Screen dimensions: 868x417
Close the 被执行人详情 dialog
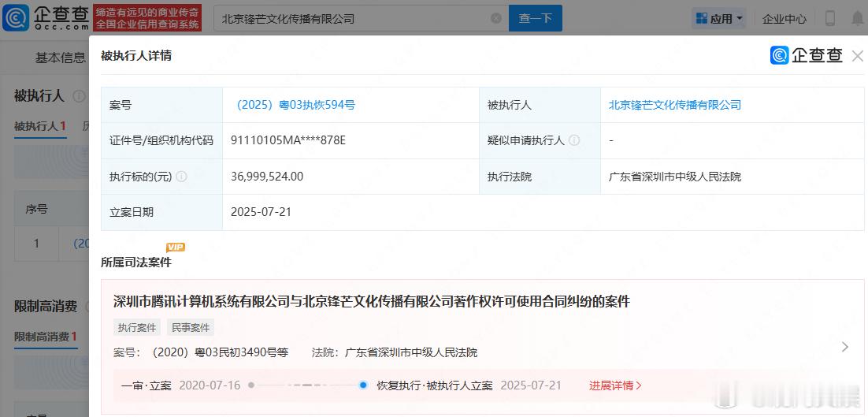tap(857, 55)
